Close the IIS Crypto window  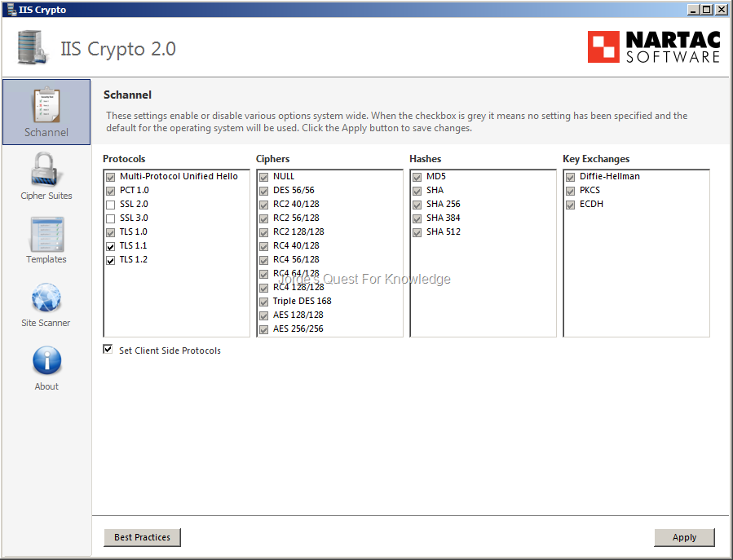[722, 9]
